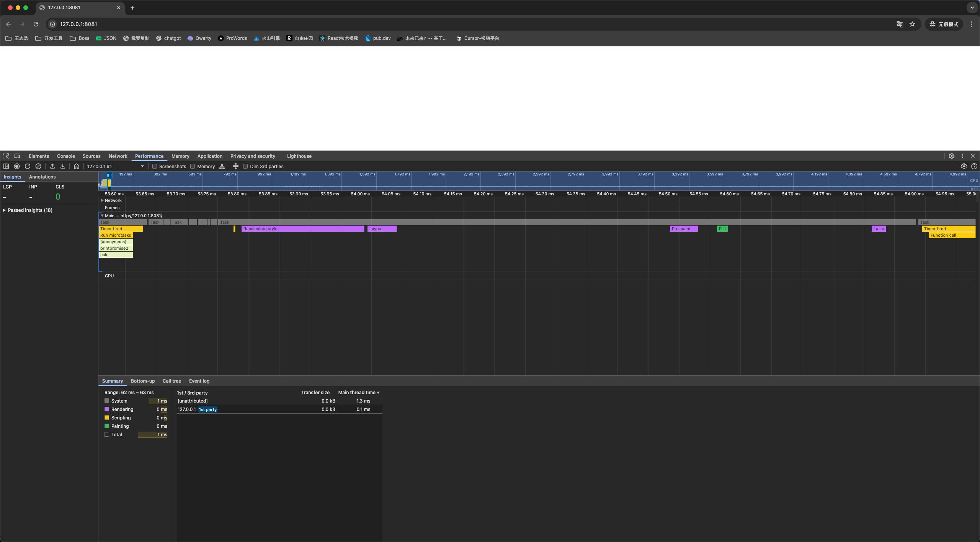The height and width of the screenshot is (542, 980).
Task: Open the inspect element picker
Action: [x=6, y=156]
